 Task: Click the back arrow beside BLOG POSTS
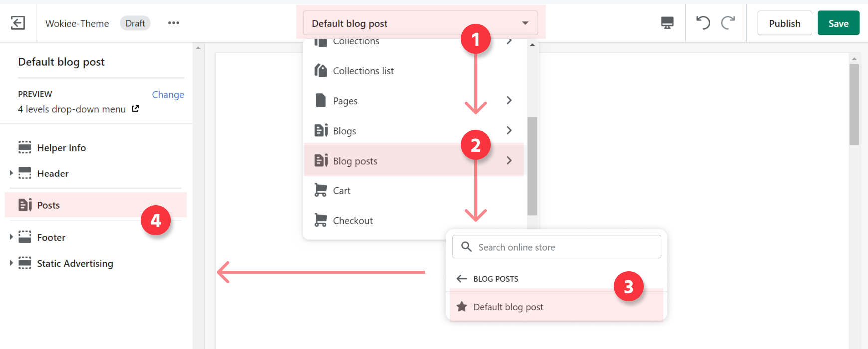tap(462, 279)
